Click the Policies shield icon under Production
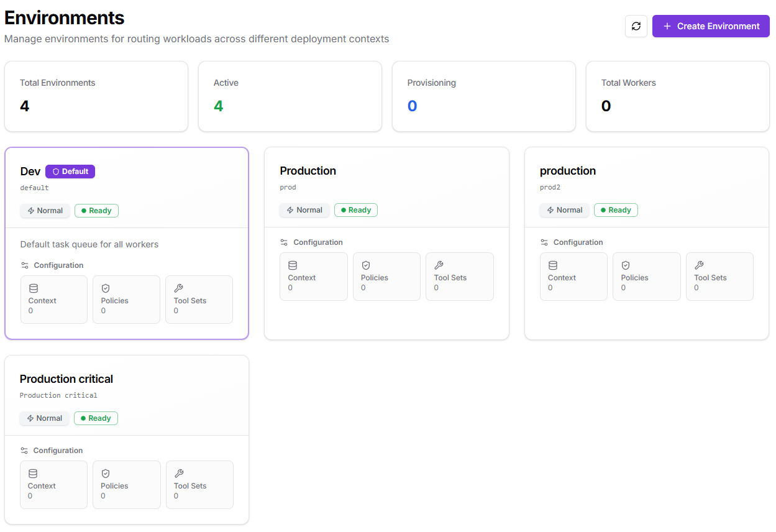Screen dimensions: 776x532 (366, 264)
